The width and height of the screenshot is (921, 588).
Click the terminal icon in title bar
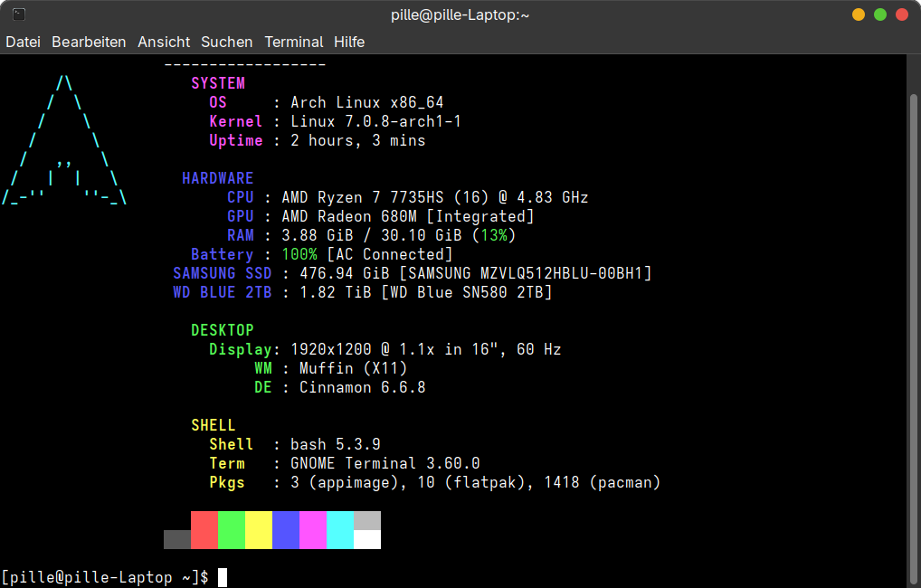[x=19, y=14]
